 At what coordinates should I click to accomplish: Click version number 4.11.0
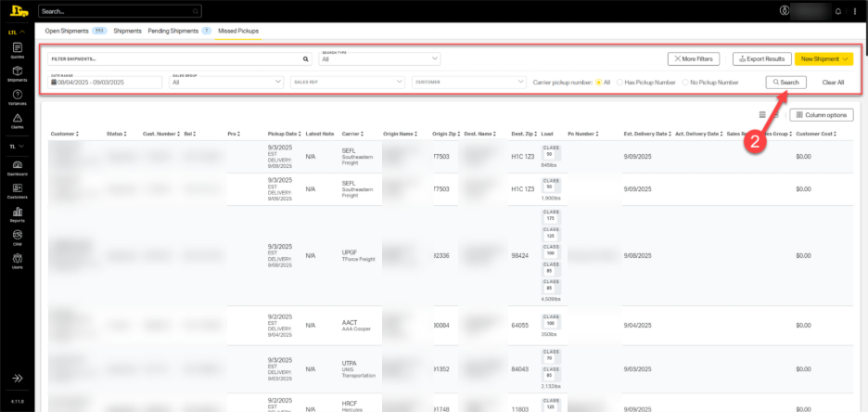click(18, 401)
